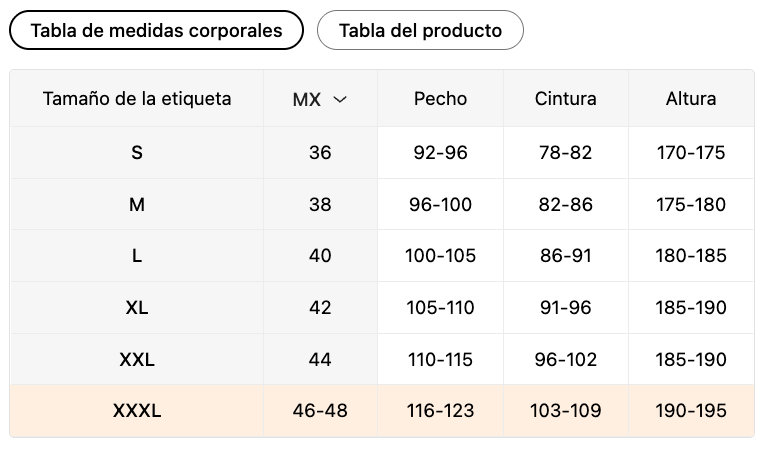Switch to Tabla del producto tab
Image resolution: width=778 pixels, height=468 pixels.
[420, 30]
